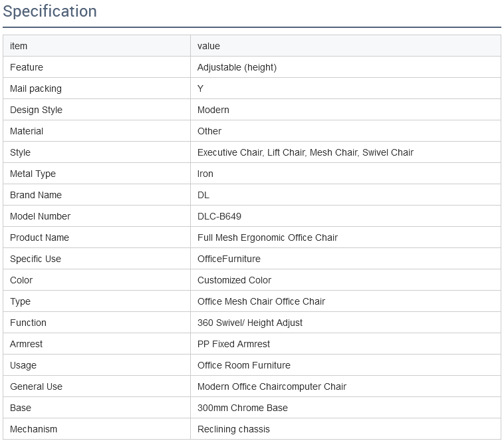Click the Metal Type value Iron
Screen dimensions: 504x443
coord(205,174)
